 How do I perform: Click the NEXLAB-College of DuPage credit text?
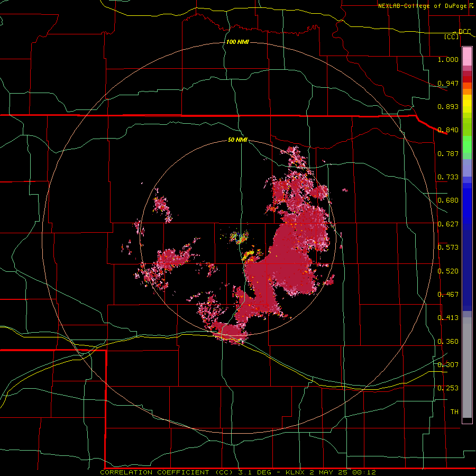tap(422, 6)
